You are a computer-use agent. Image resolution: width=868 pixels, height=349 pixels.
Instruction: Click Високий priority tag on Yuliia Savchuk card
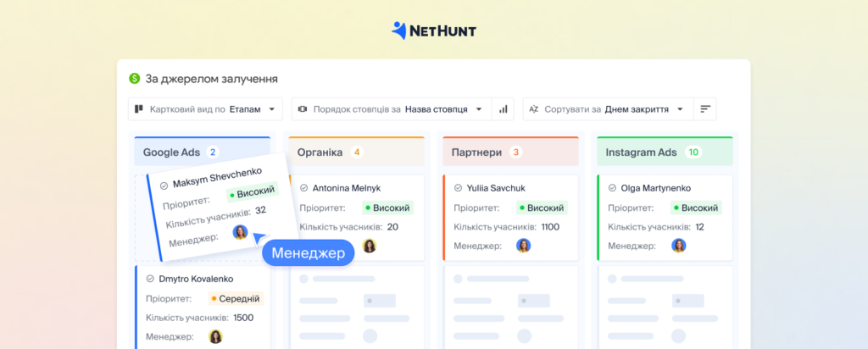pyautogui.click(x=542, y=208)
